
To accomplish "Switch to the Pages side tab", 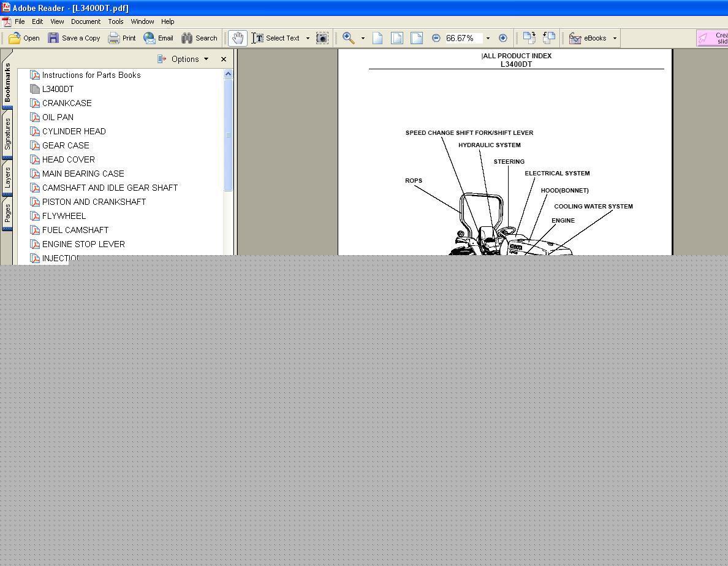I will tap(7, 213).
